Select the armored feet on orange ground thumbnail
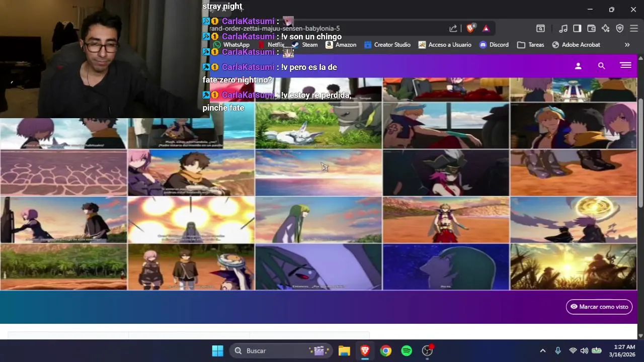644x362 pixels. pos(574,173)
